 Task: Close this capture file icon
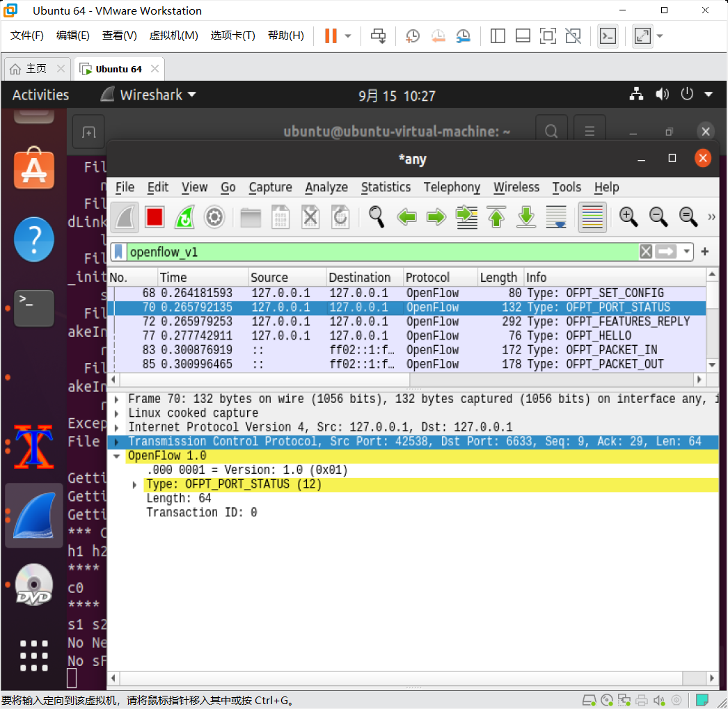(x=310, y=217)
